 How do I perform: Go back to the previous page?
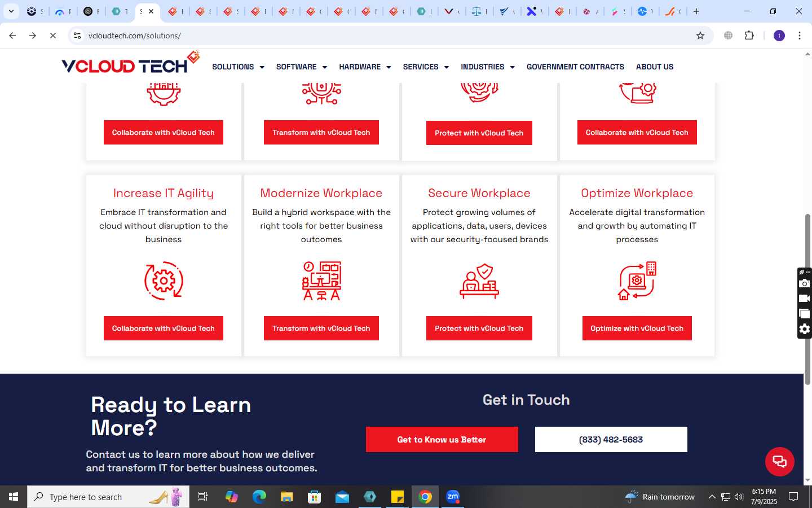click(x=12, y=36)
